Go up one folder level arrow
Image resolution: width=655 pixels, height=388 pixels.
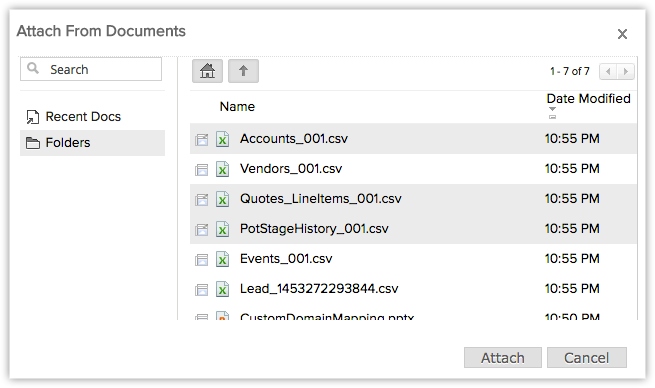click(243, 71)
